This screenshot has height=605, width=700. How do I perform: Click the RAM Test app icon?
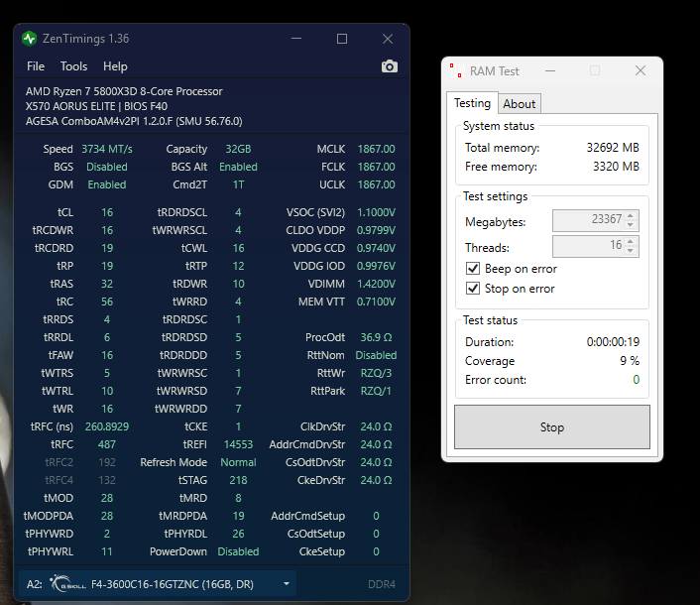456,70
